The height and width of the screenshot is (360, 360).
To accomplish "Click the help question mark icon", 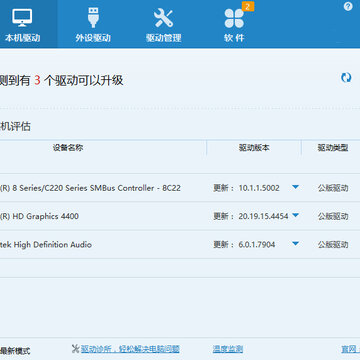I will [x=348, y=7].
